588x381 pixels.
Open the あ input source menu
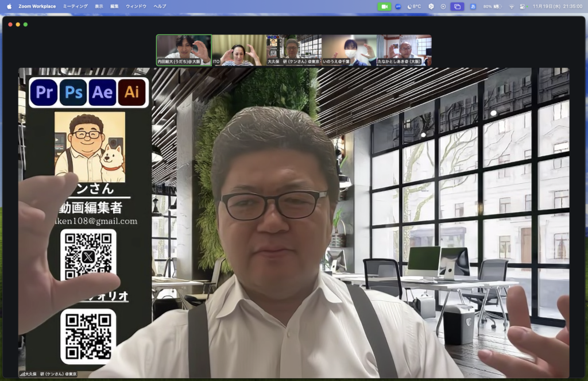[x=473, y=6]
